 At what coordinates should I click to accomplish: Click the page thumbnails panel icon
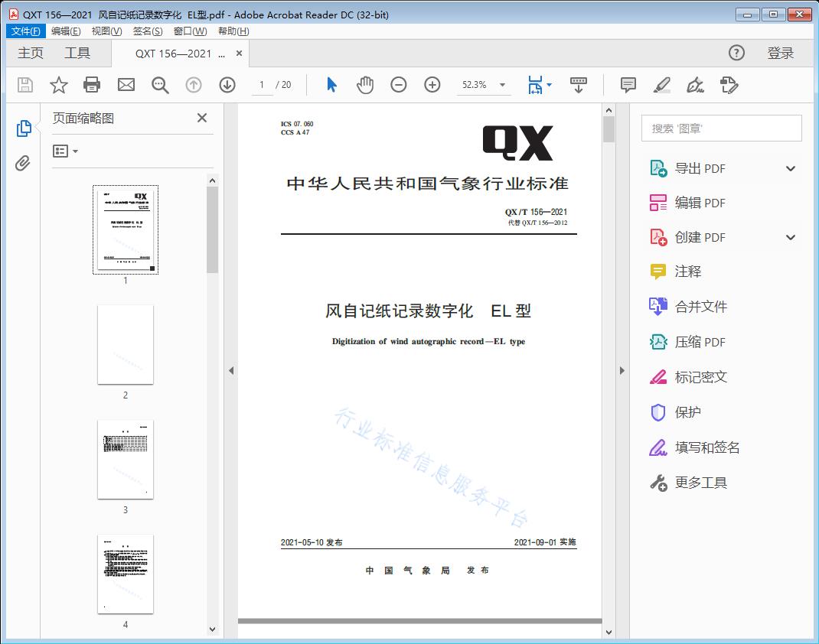tap(24, 128)
